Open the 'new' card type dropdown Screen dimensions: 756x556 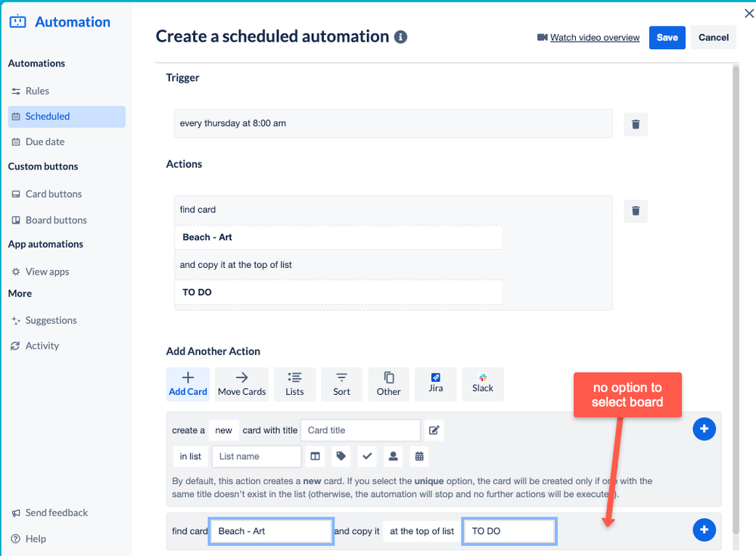coord(223,430)
